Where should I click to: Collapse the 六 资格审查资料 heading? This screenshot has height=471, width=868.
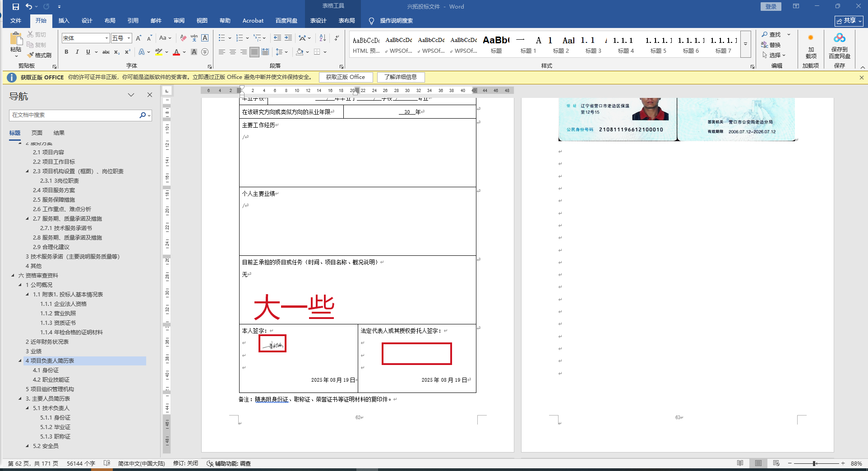[x=13, y=275]
